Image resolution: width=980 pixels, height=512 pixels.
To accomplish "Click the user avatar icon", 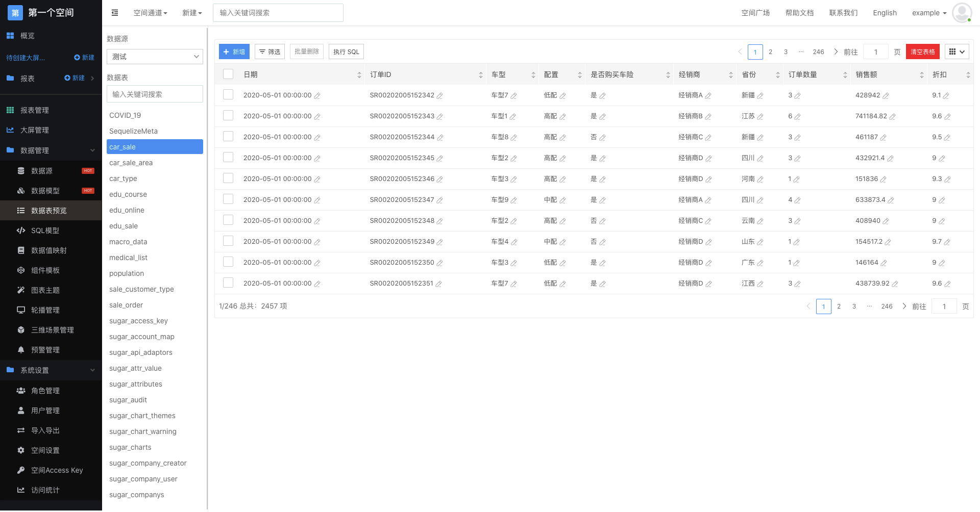I will [x=962, y=13].
